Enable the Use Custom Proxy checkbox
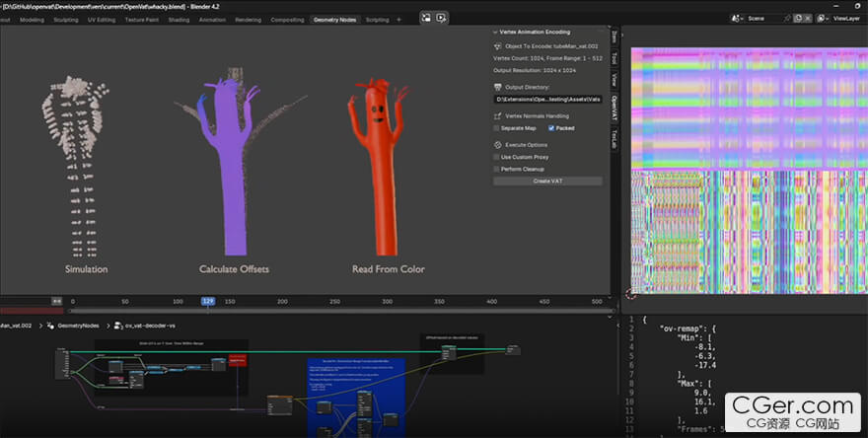Image resolution: width=868 pixels, height=438 pixels. tap(496, 157)
